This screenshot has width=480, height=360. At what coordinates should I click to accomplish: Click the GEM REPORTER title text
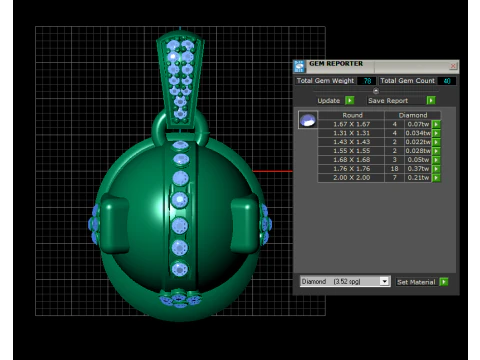tap(336, 64)
